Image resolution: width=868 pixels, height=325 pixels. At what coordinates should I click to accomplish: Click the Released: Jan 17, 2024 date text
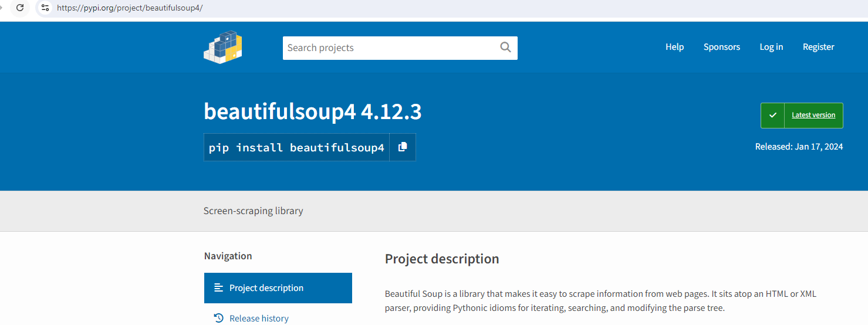(x=799, y=147)
